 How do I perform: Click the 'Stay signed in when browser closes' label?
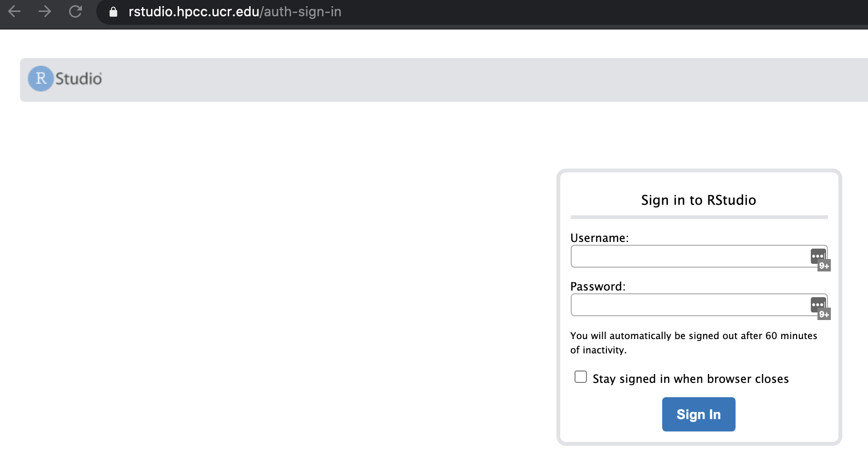click(690, 379)
